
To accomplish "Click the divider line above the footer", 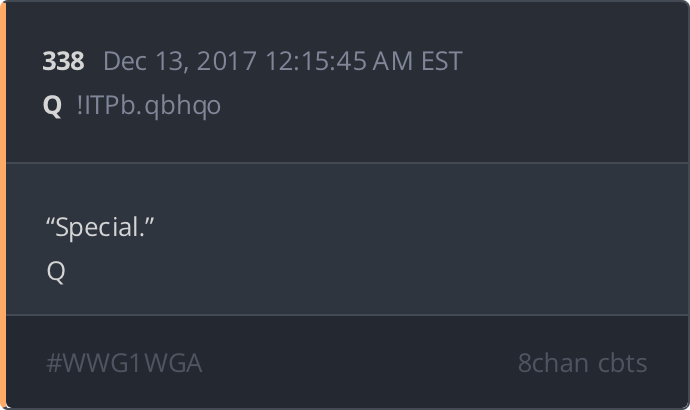I will 347,315.
